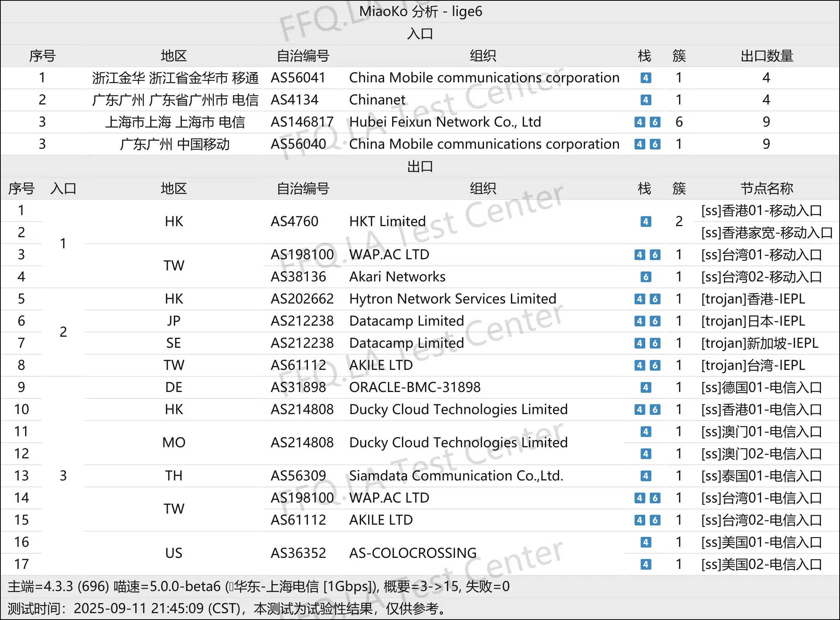Click node name [trojan]香港-IEPL
Screen dimensions: 840x620
[753, 299]
